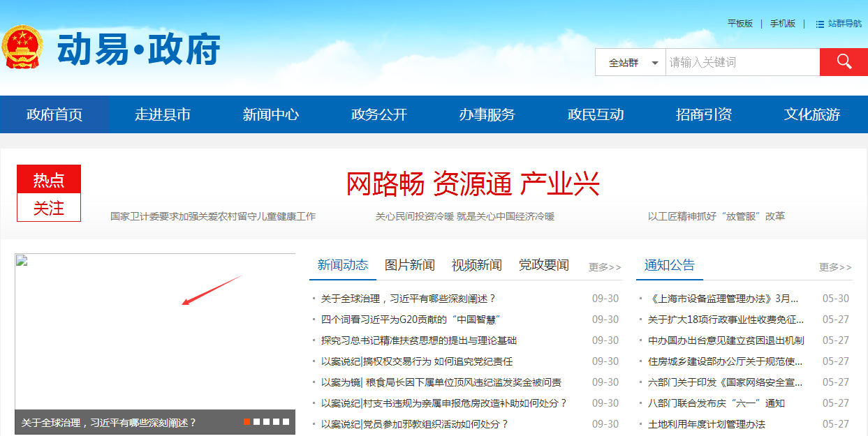
Task: Switch to the 图片新闻 tab
Action: point(409,265)
